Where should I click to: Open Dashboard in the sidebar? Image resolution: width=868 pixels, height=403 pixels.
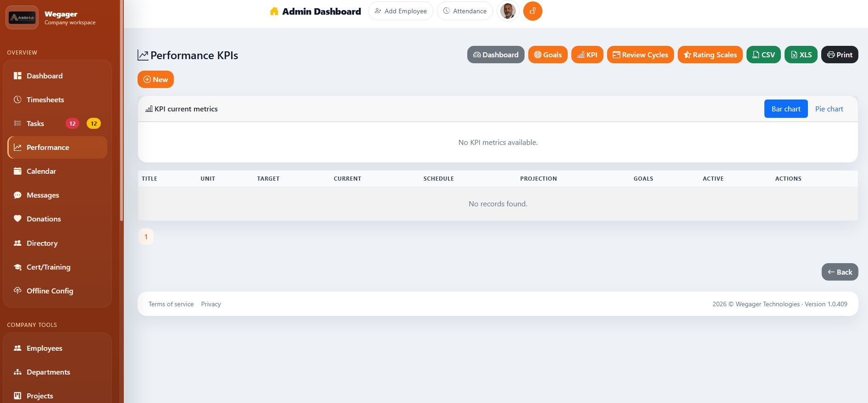pos(57,76)
